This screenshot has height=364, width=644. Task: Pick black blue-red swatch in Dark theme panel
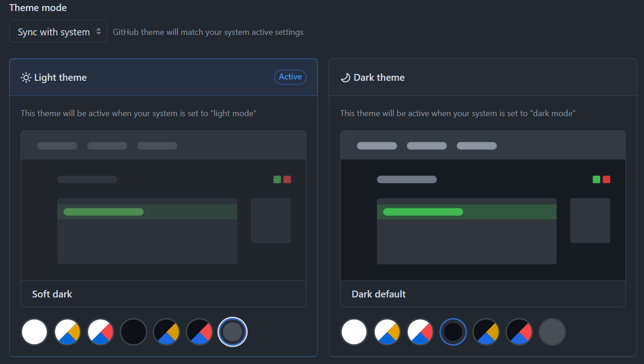click(x=519, y=332)
